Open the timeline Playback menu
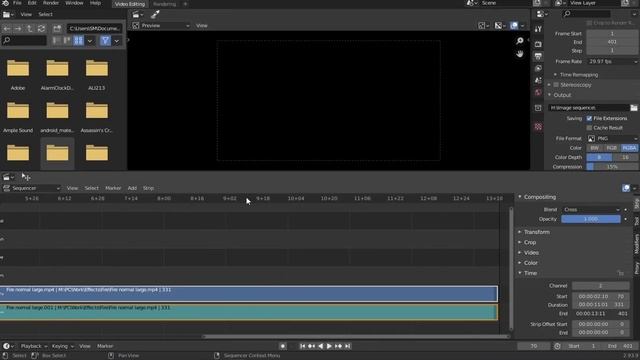The height and width of the screenshot is (360, 640). tap(33, 346)
